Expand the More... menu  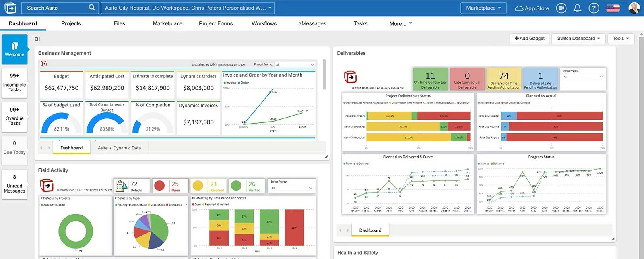(x=400, y=23)
